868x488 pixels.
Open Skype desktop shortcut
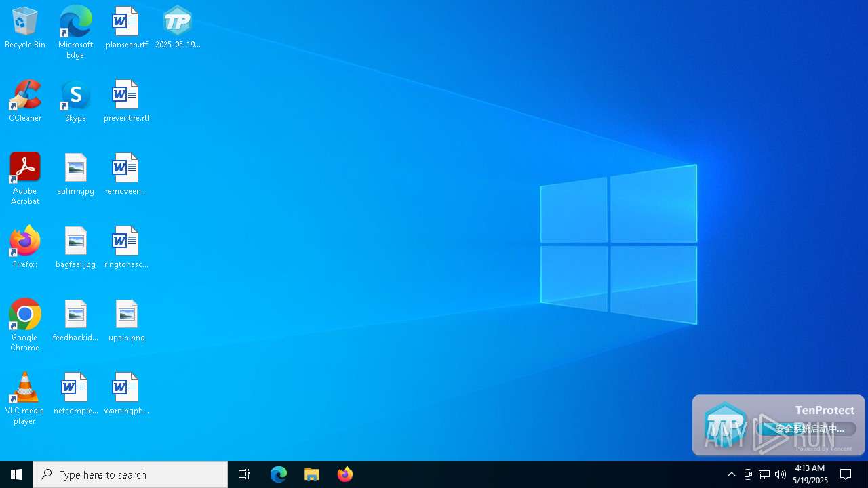pyautogui.click(x=75, y=101)
